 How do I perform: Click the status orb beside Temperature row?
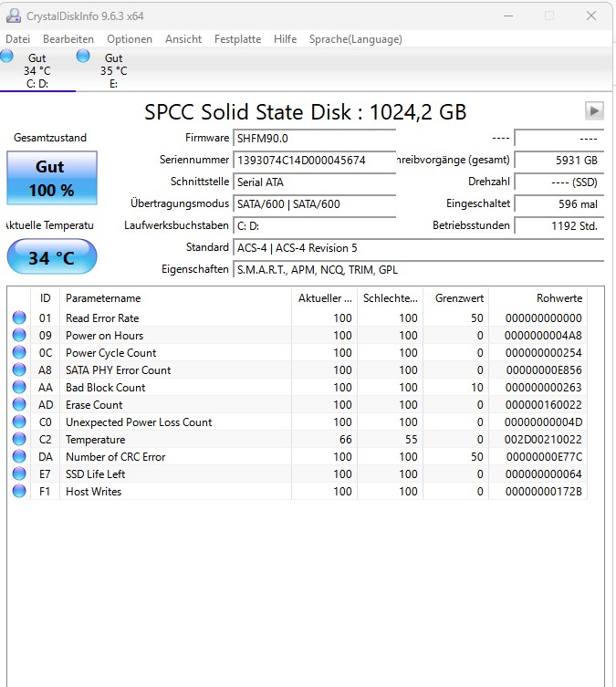[x=19, y=440]
